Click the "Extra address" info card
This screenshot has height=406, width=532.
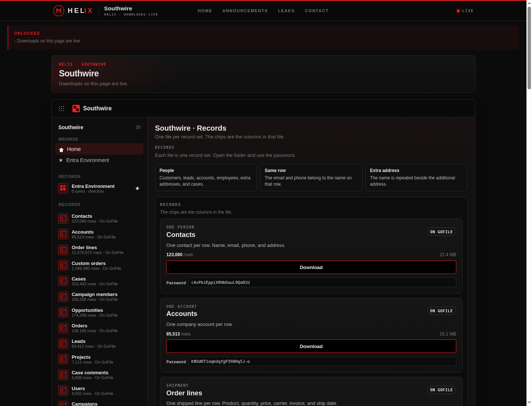coord(416,178)
